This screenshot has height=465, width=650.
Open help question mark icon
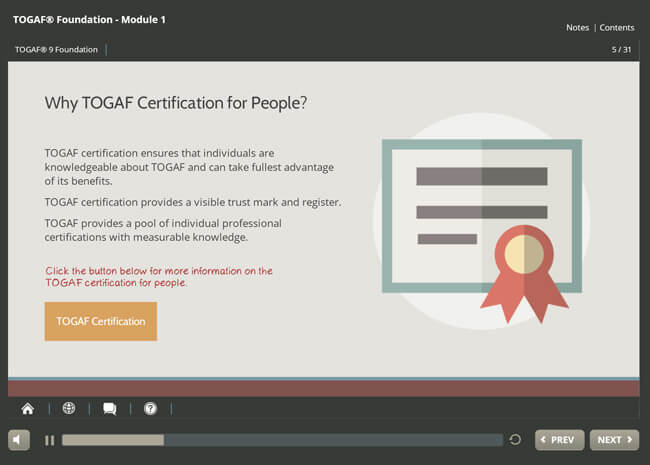pos(150,409)
